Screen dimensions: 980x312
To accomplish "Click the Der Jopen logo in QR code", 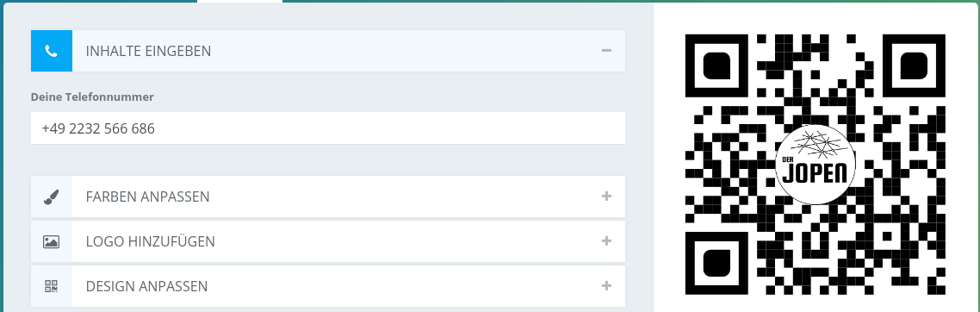I will point(815,165).
